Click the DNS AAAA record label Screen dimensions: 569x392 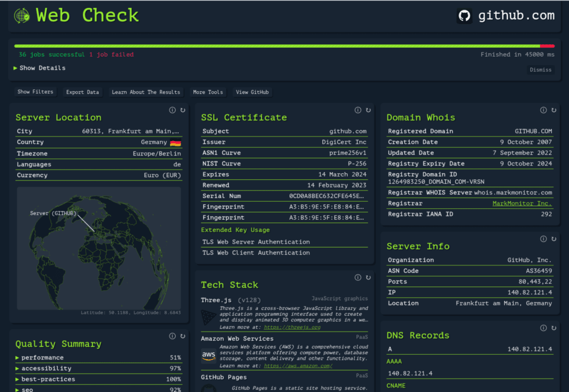pos(394,361)
